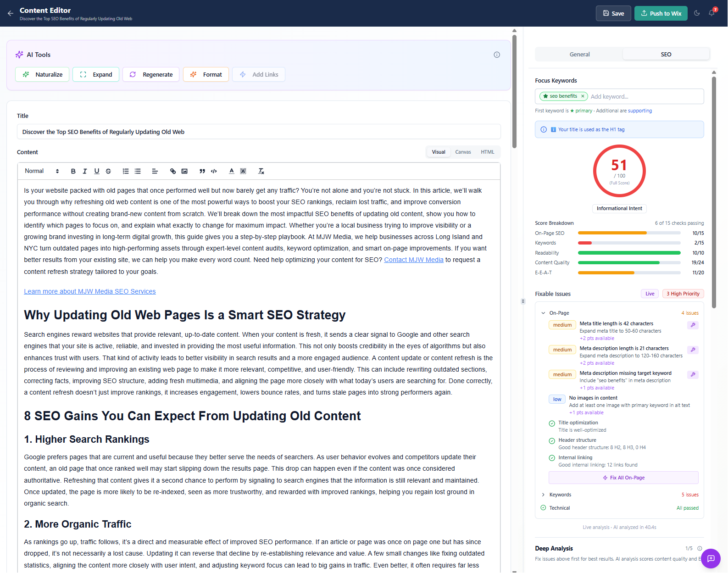Open AI Tools info icon
The image size is (728, 573).
coord(497,55)
